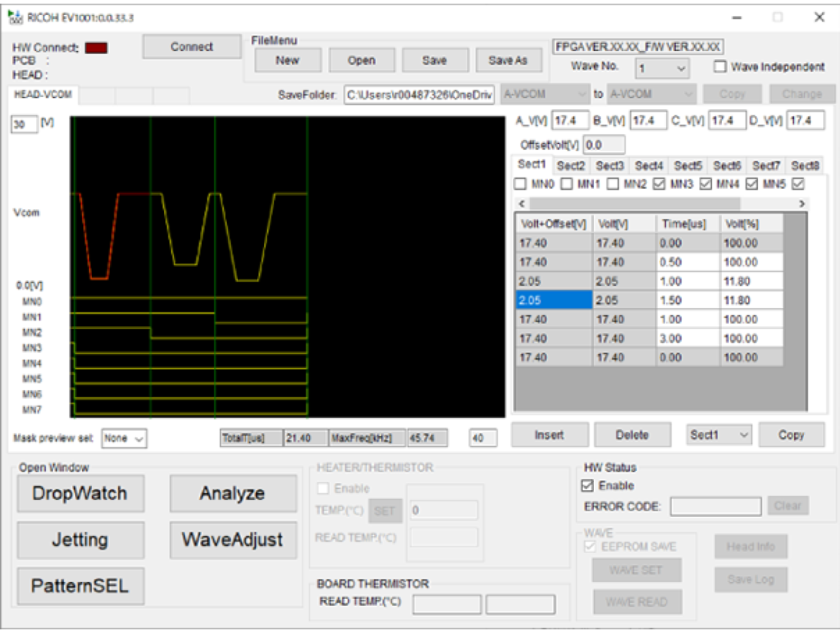Enable the Wave Independent checkbox
This screenshot has width=840, height=633.
719,67
